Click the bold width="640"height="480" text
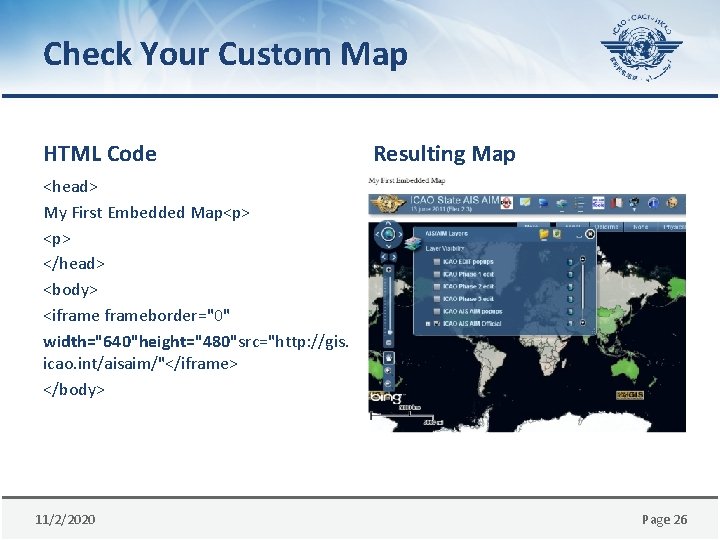 point(140,342)
